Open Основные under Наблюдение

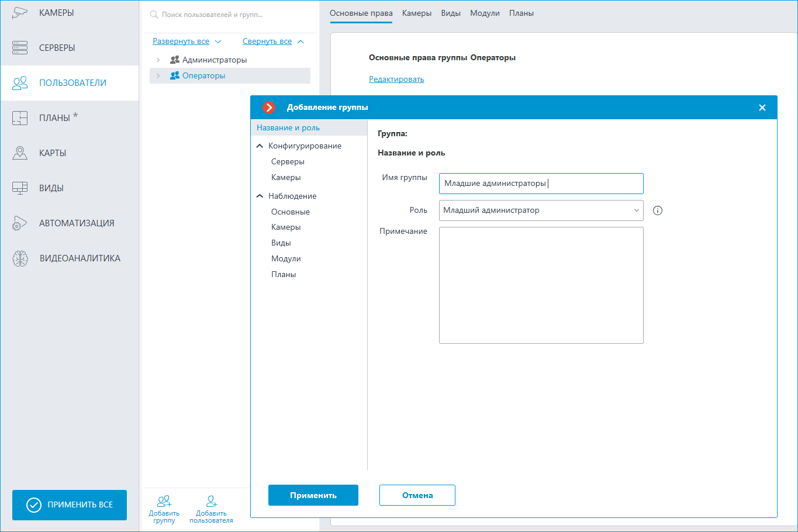pos(291,212)
